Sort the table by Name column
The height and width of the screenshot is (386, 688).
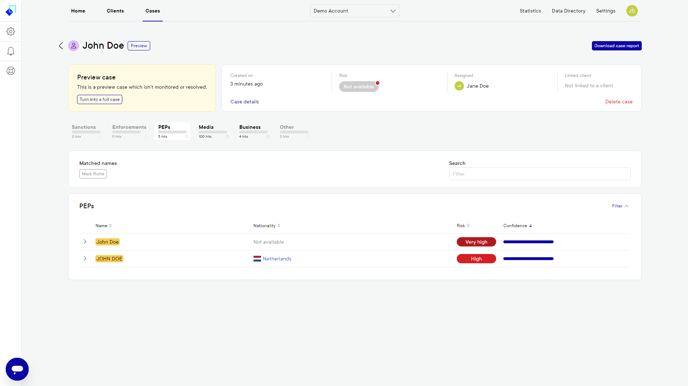[x=104, y=225]
